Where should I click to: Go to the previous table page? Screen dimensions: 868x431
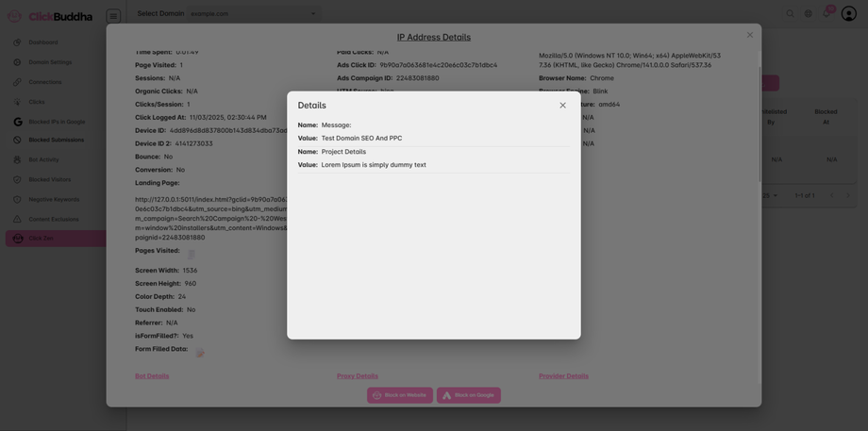click(x=831, y=195)
